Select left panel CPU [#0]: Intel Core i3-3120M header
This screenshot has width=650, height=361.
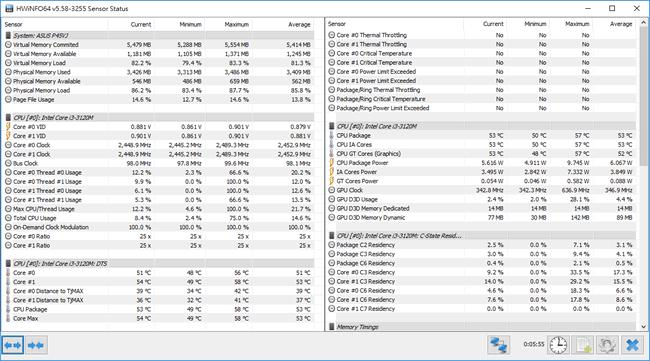point(160,118)
